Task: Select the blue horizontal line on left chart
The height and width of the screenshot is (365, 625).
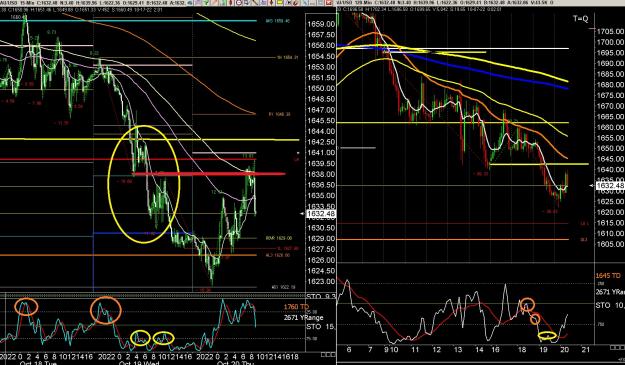Action: (142, 233)
